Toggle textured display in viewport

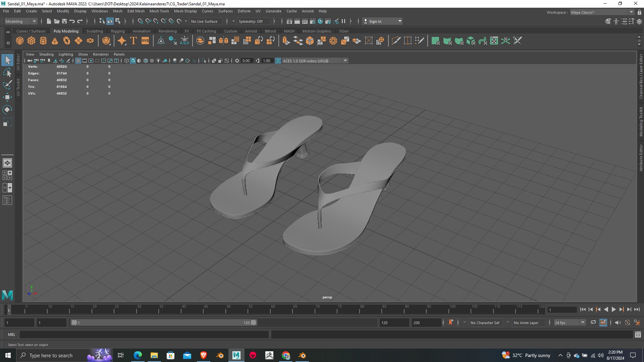[x=152, y=61]
